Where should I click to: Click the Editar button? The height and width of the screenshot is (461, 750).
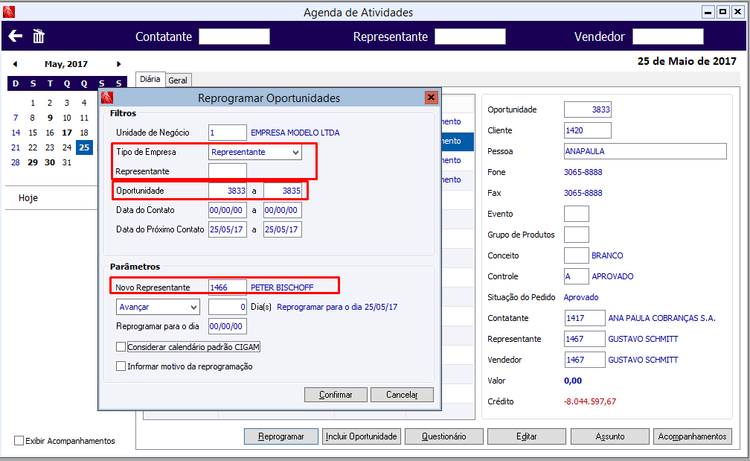click(527, 436)
